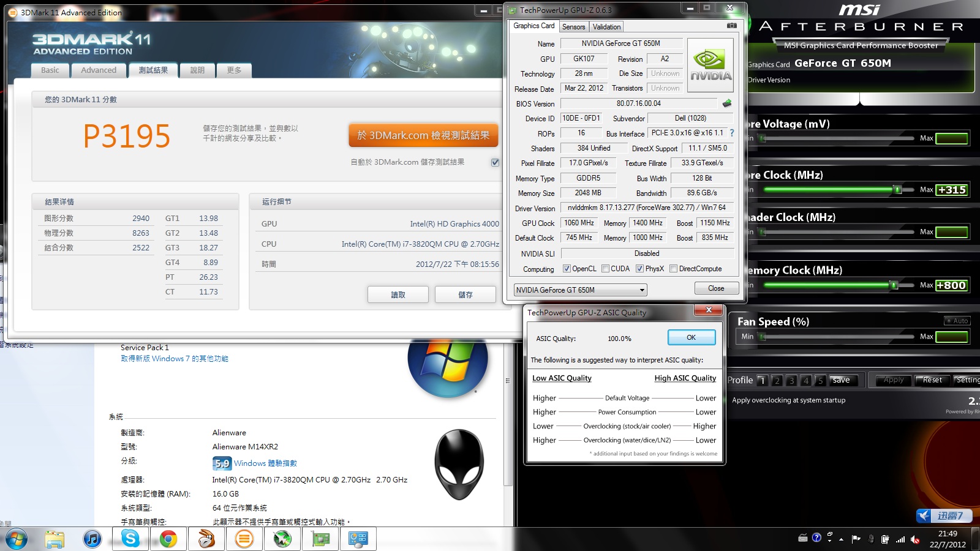Click the BIOS save chip icon in GPU-Z
The width and height of the screenshot is (980, 551).
[727, 103]
